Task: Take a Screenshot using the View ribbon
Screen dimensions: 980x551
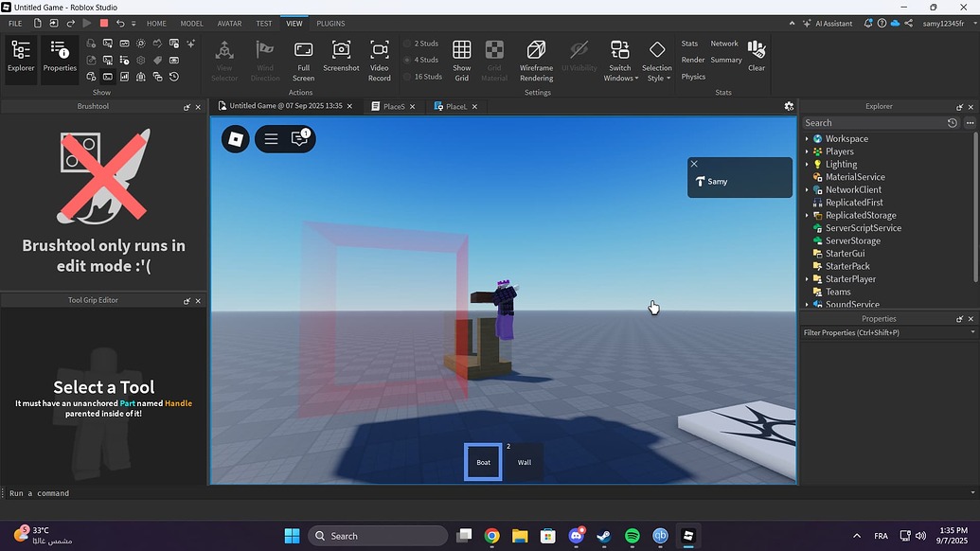Action: coord(341,57)
